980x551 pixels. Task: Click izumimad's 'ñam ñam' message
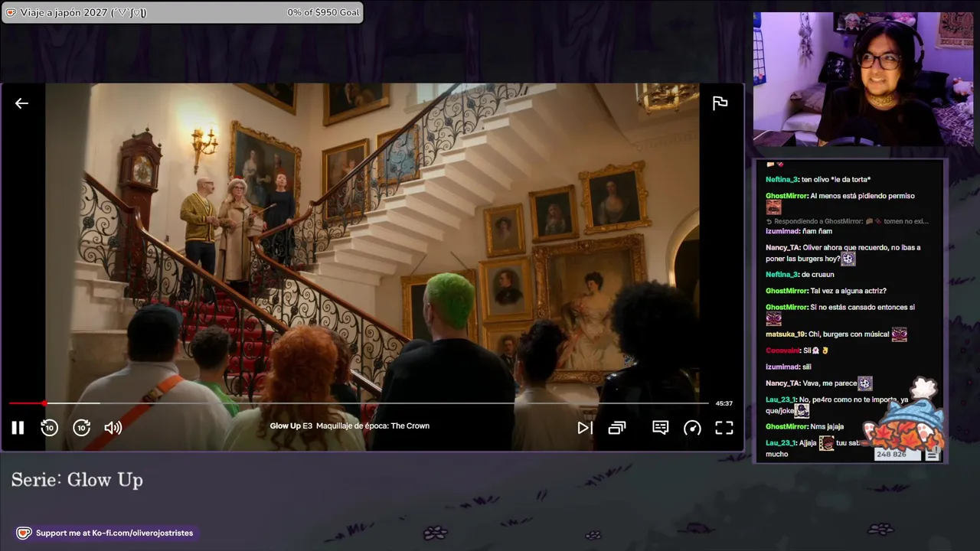pos(799,231)
